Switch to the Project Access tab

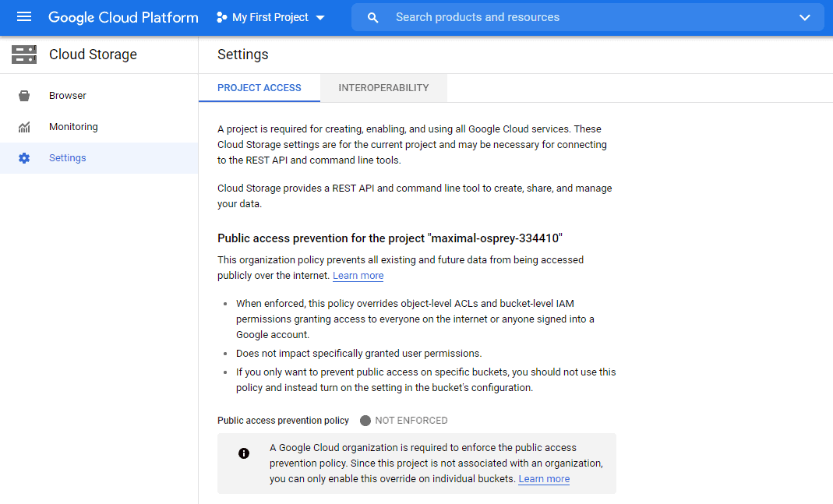tap(259, 88)
